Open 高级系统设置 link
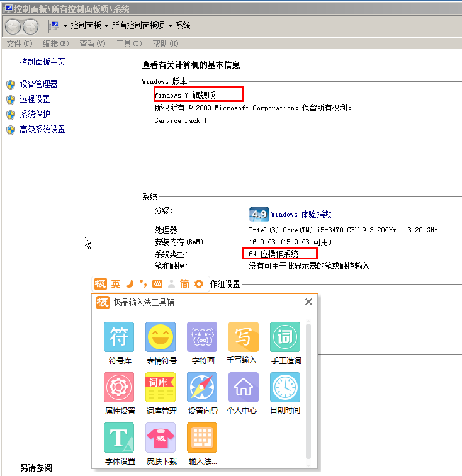This screenshot has width=462, height=476. 42,129
